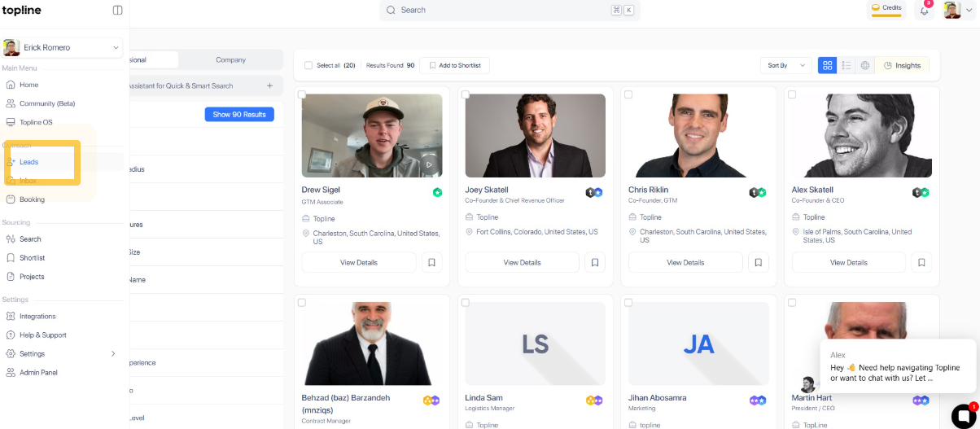Open the Home icon in Main Menu
This screenshot has height=429, width=980.
(x=11, y=85)
